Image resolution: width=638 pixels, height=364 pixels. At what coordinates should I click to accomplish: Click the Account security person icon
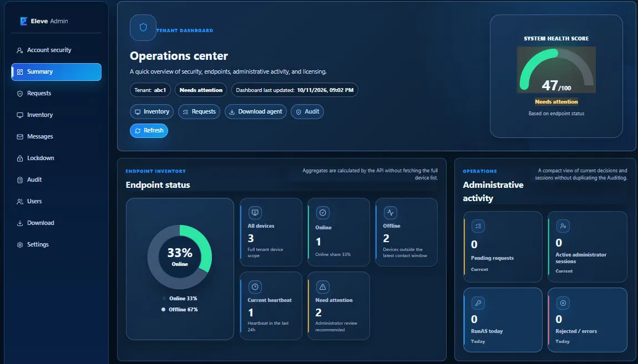[19, 50]
